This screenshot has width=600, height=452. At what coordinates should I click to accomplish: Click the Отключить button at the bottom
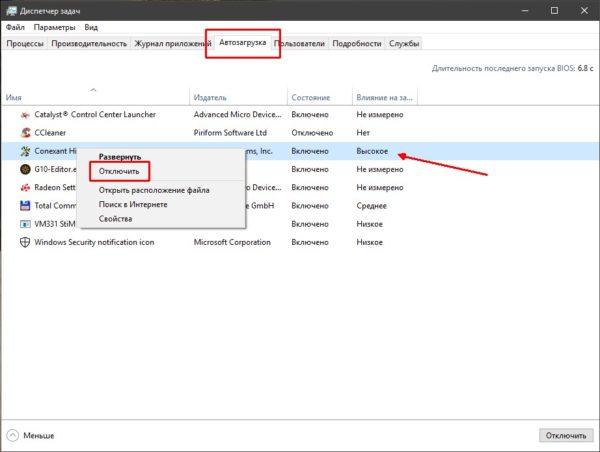coord(566,436)
